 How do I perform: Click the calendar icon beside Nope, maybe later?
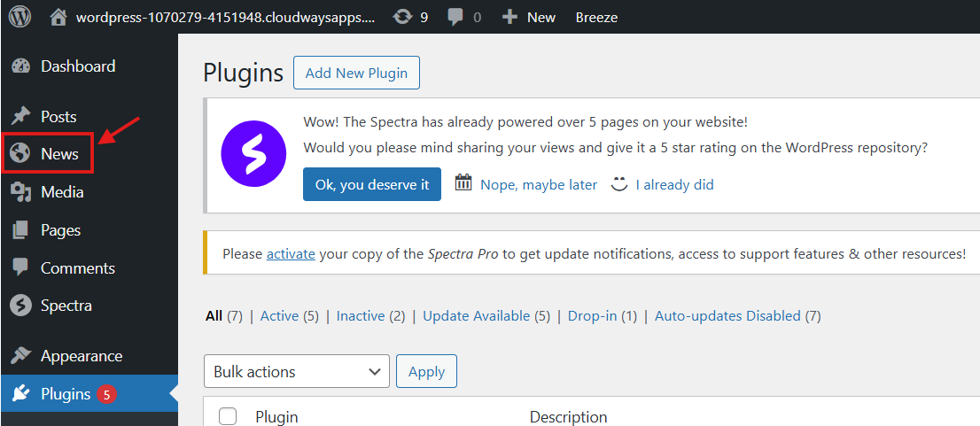tap(463, 182)
